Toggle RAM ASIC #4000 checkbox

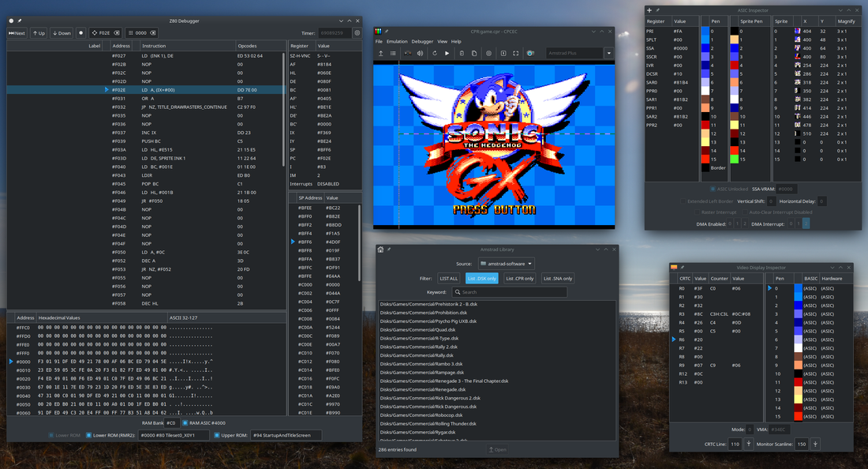[x=185, y=423]
